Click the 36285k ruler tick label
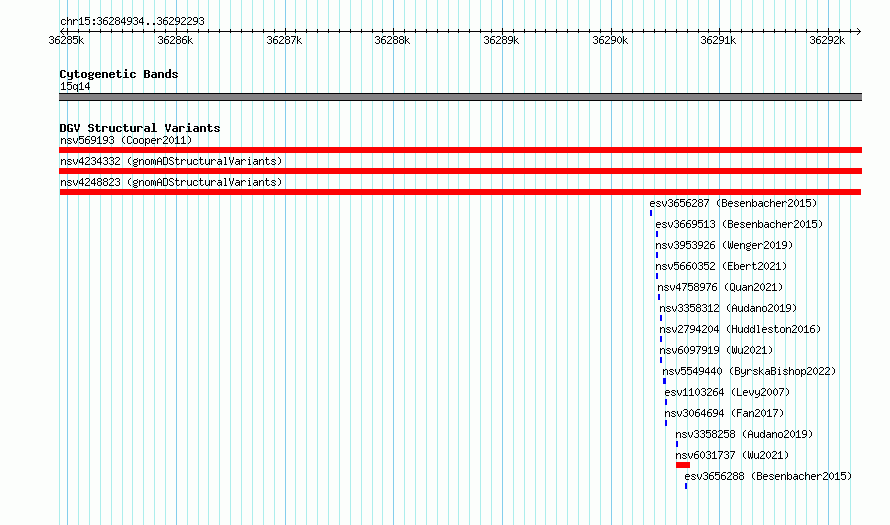 [66, 40]
